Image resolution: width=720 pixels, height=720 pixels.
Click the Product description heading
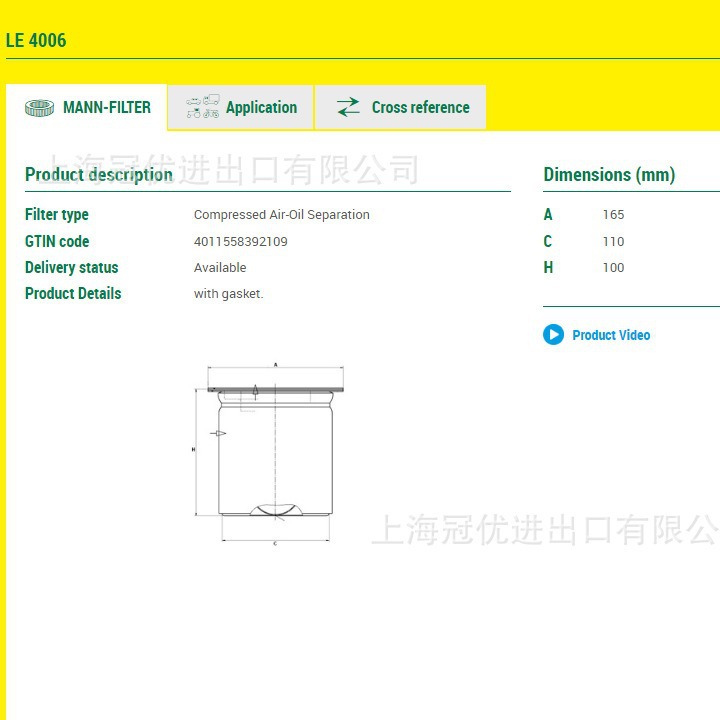pyautogui.click(x=99, y=174)
